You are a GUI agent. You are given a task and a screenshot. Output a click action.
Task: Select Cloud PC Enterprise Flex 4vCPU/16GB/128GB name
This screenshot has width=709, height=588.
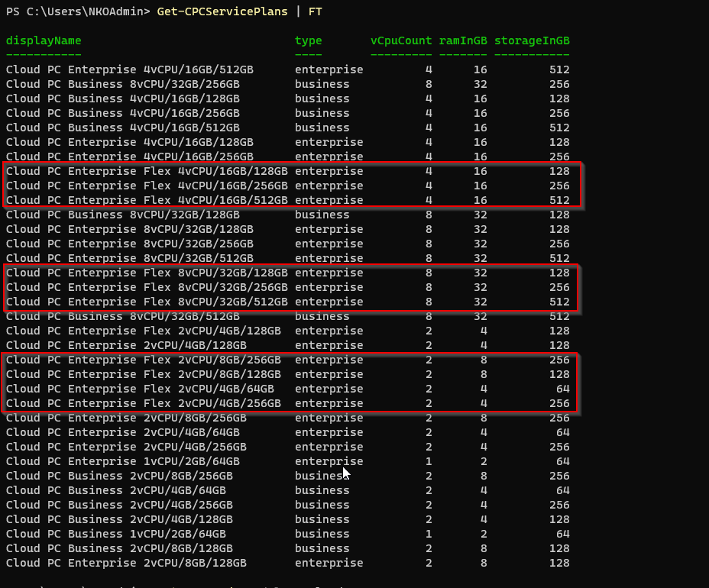coord(147,171)
